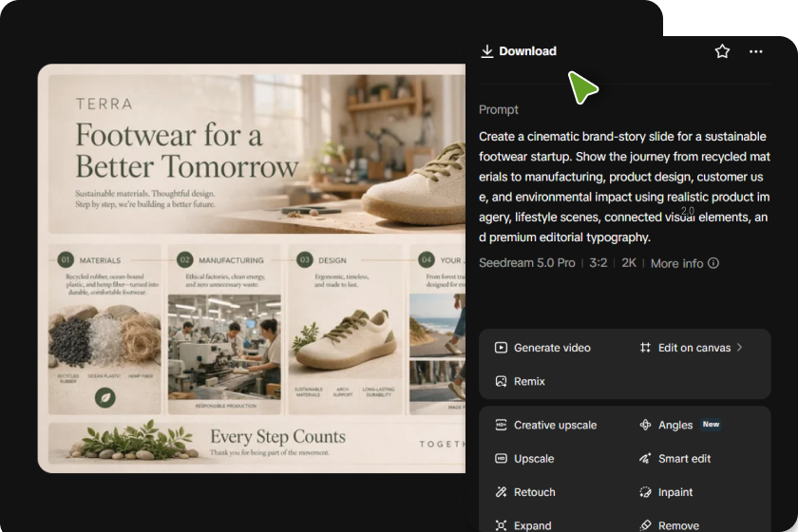
Task: Click the Creative upscale HD+ icon
Action: click(501, 425)
